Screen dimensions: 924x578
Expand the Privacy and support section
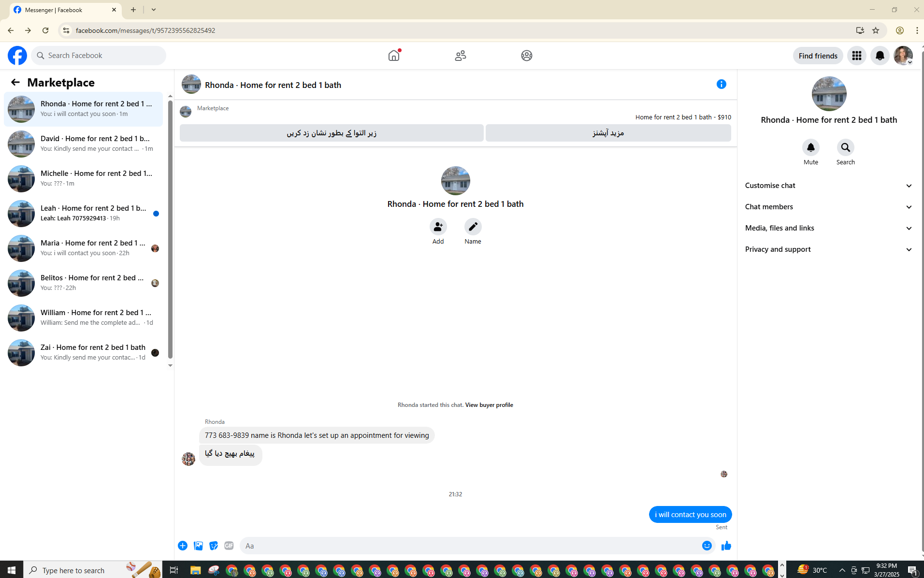pos(829,249)
